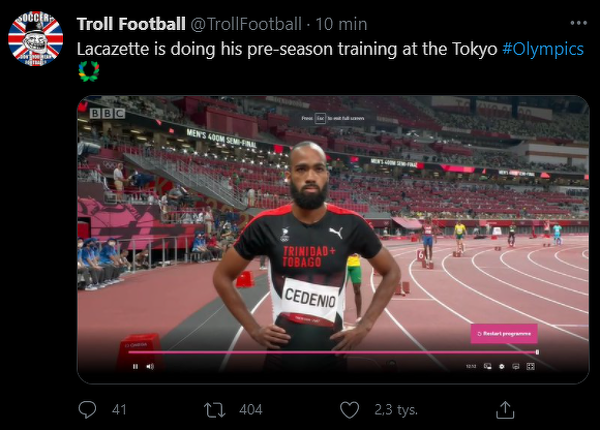Open the share tweet icon

click(506, 410)
